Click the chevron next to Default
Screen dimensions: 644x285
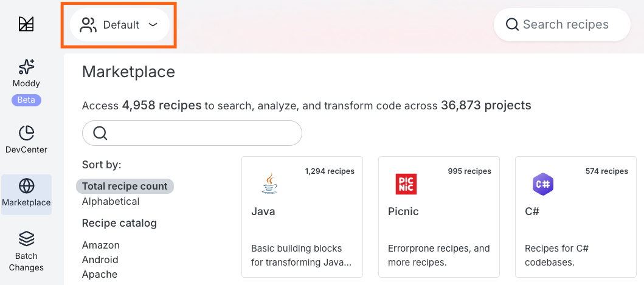[x=153, y=25]
